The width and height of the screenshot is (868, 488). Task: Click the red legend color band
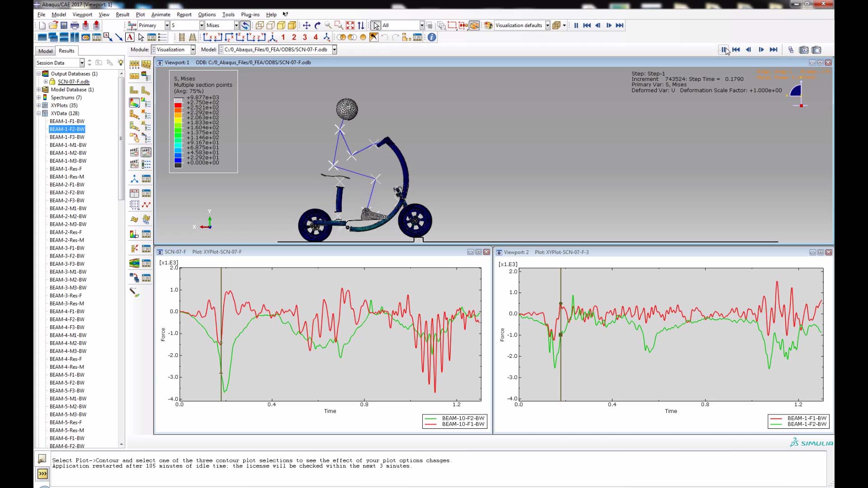tap(178, 105)
